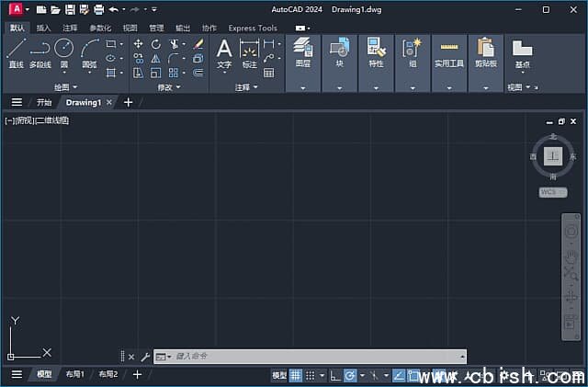The width and height of the screenshot is (588, 387).
Task: Expand the 图层 panel arrow
Action: click(x=303, y=88)
